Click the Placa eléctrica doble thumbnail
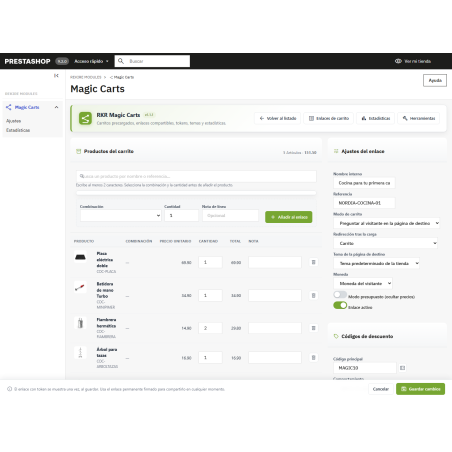 [x=80, y=257]
